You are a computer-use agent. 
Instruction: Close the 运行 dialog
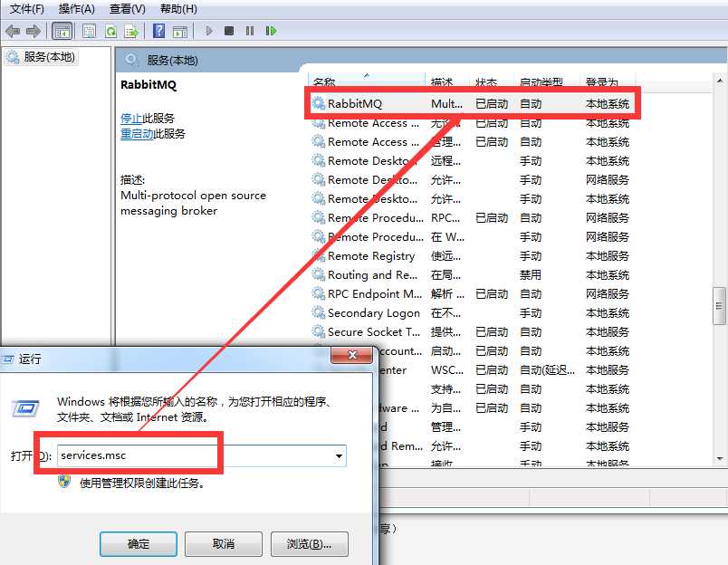352,355
